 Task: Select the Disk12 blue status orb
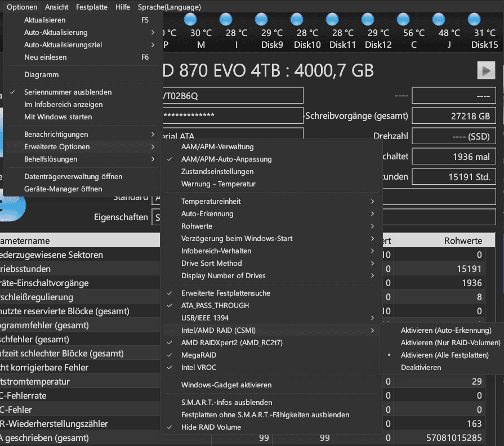(368, 19)
